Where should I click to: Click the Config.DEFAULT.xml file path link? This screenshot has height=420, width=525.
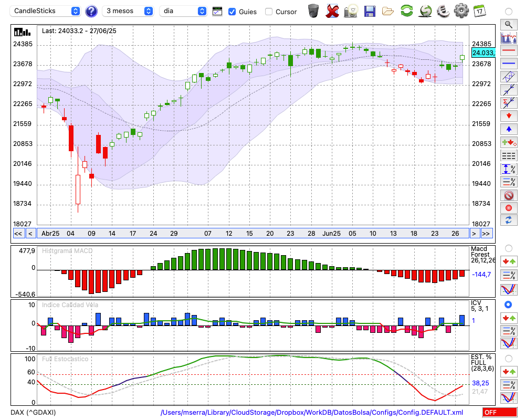(x=312, y=412)
